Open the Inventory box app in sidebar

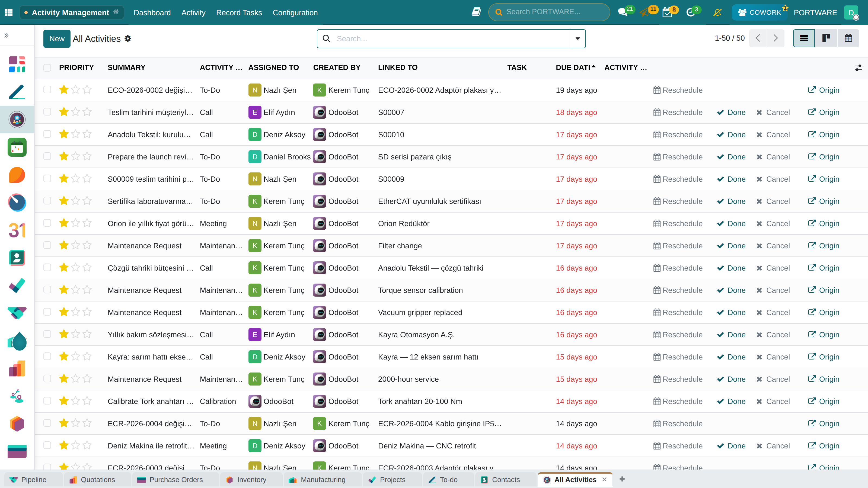[x=17, y=424]
